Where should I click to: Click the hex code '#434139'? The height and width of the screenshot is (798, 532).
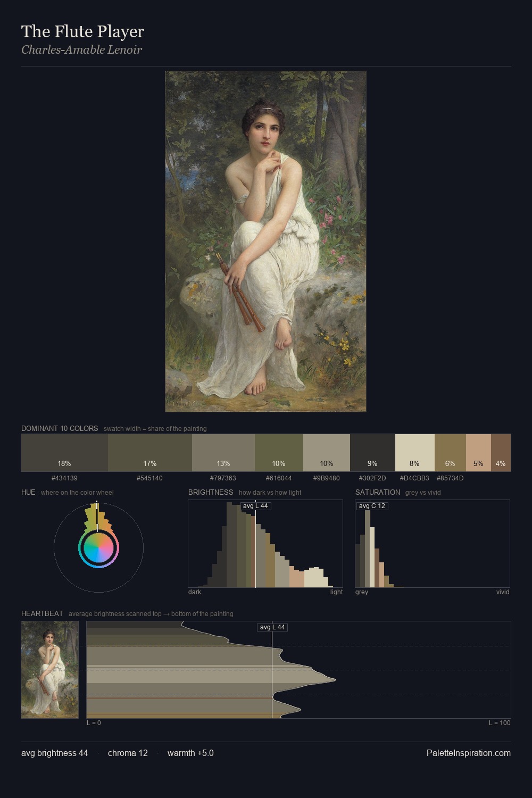click(64, 478)
